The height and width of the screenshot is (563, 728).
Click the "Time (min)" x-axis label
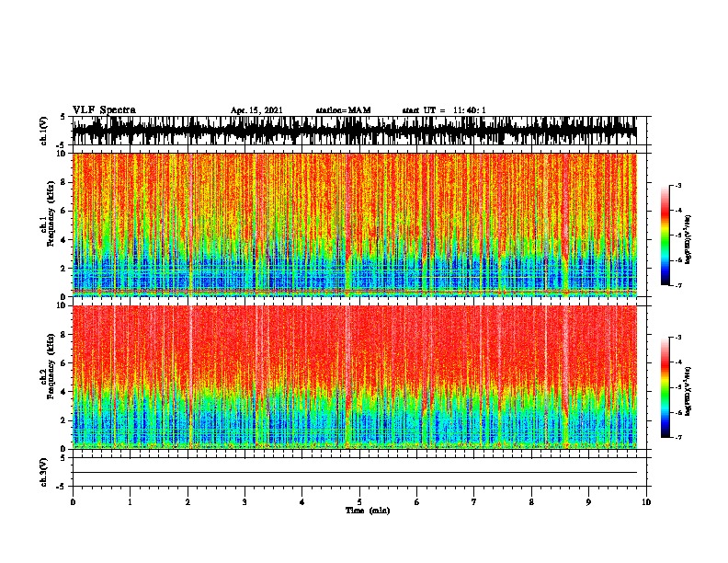(x=368, y=511)
